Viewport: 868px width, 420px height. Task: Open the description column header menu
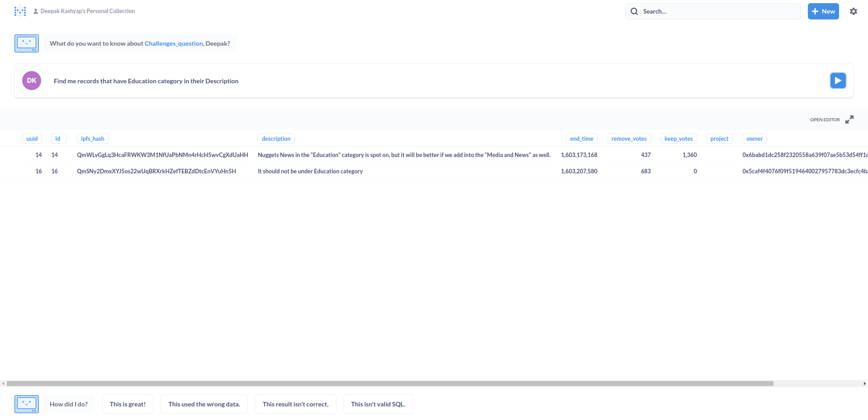pyautogui.click(x=276, y=138)
